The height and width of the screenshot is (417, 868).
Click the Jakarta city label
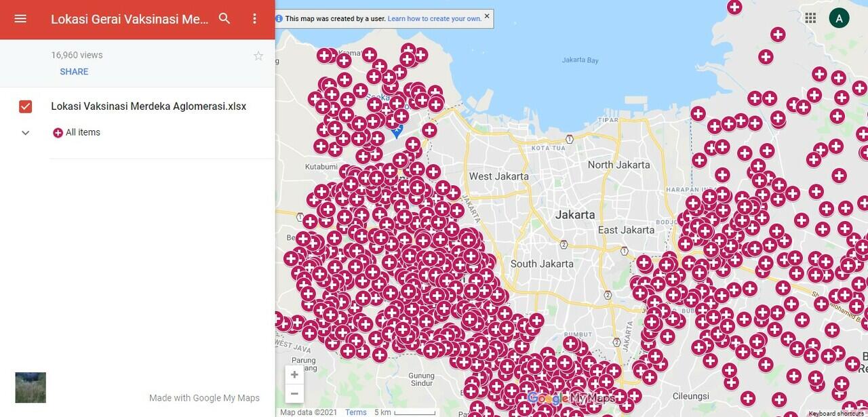point(575,215)
